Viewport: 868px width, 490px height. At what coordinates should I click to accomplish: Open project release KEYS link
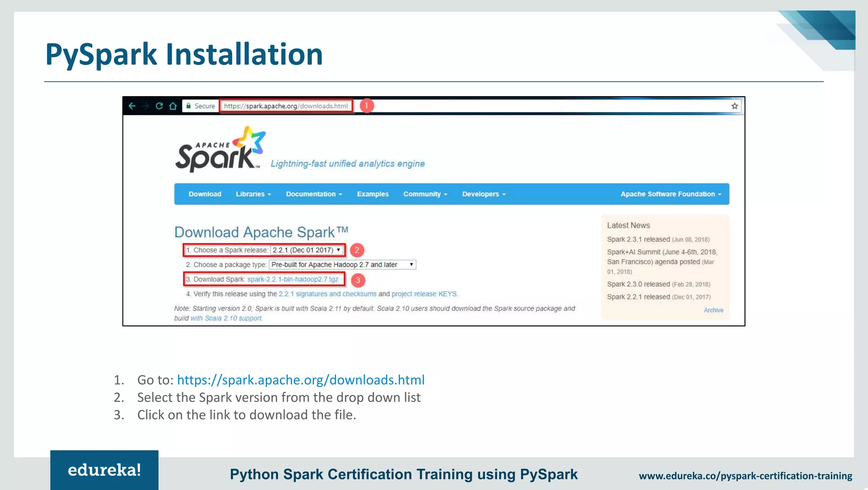(424, 294)
